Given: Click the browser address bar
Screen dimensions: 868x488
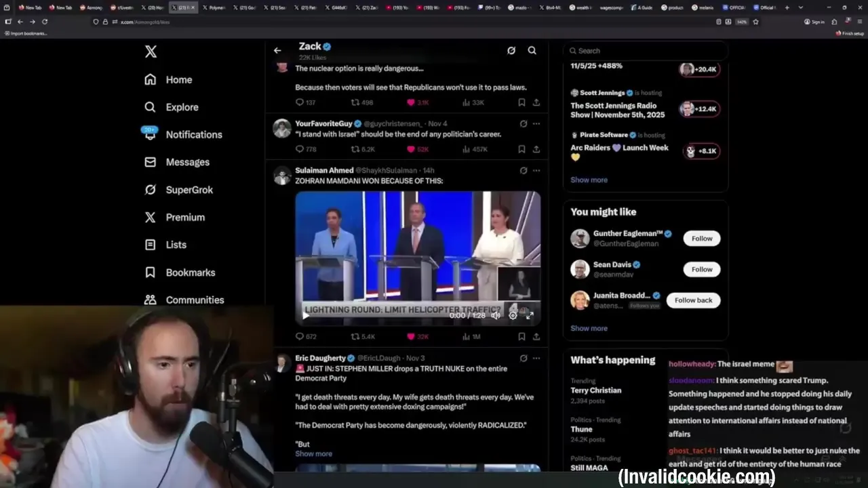Looking at the screenshot, I should [407, 22].
